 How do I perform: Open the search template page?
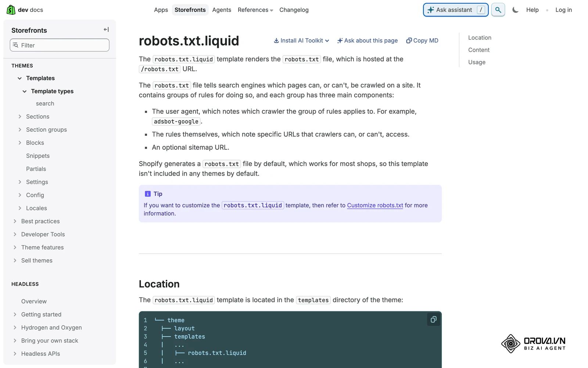tap(45, 103)
